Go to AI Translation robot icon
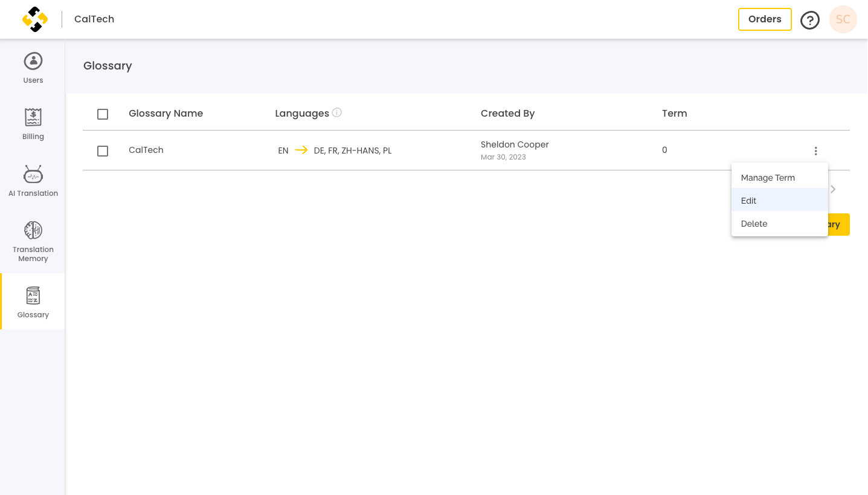 coord(33,174)
